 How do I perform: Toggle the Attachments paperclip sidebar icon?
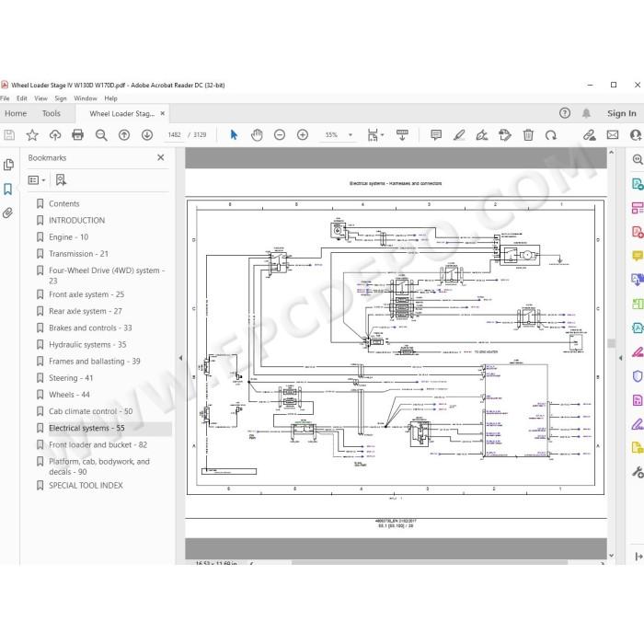(7, 213)
